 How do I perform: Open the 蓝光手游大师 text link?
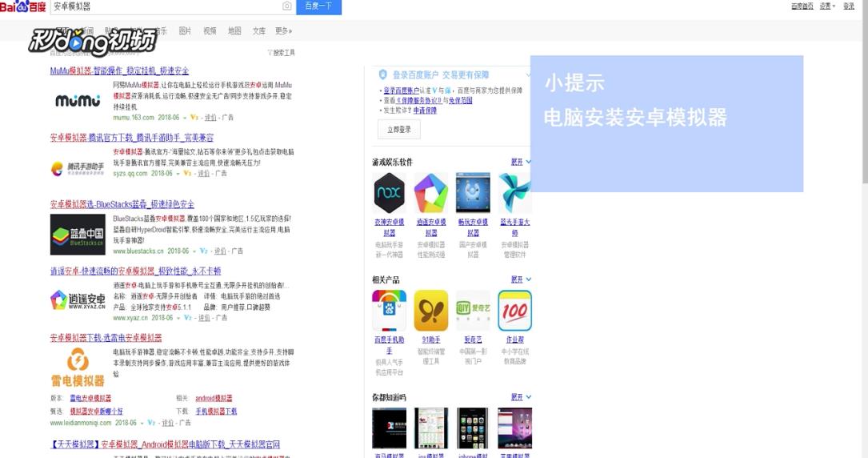pyautogui.click(x=515, y=227)
